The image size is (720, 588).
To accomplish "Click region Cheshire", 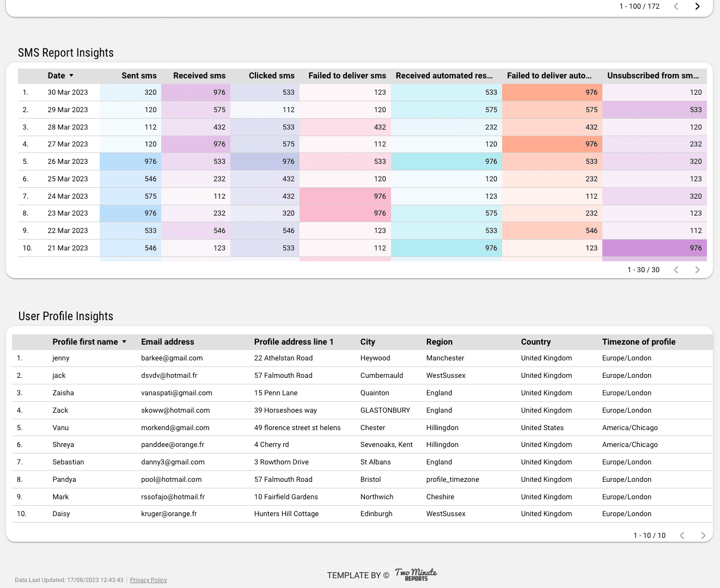I will point(440,497).
